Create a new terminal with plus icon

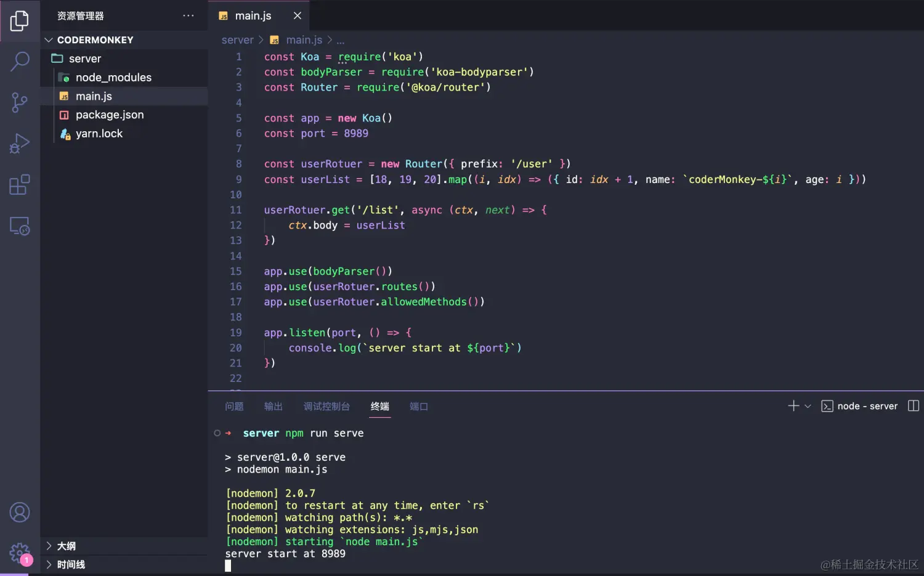[793, 406]
